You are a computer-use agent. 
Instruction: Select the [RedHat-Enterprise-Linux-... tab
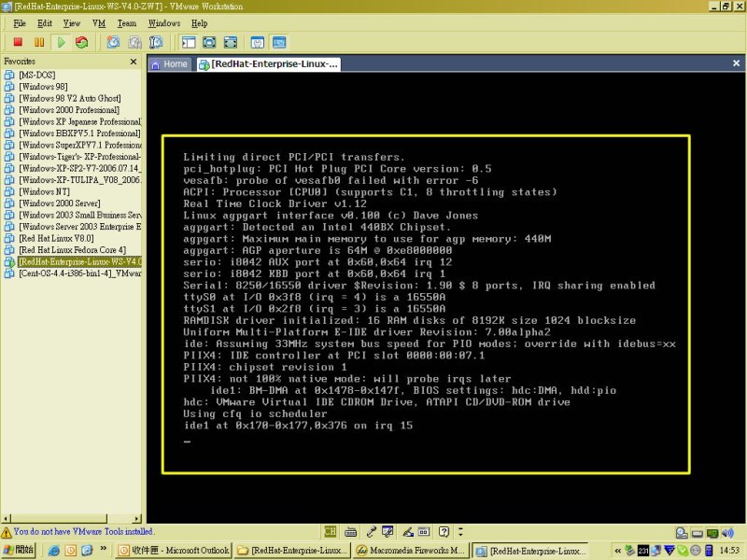[x=269, y=64]
